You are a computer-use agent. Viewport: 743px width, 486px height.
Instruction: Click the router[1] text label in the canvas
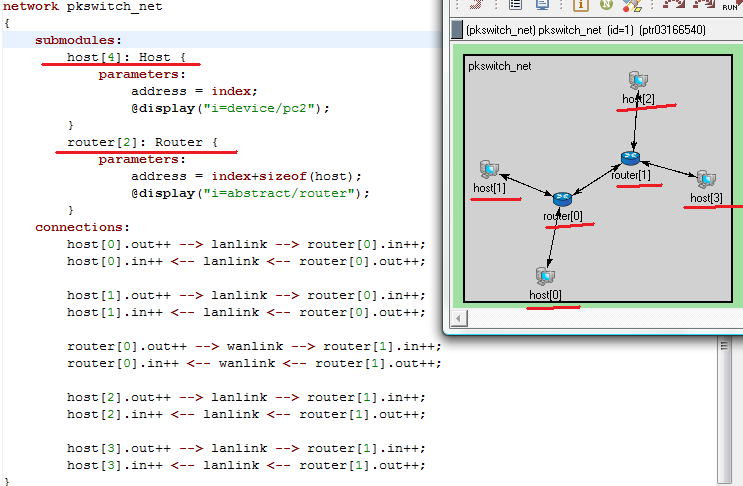(631, 175)
